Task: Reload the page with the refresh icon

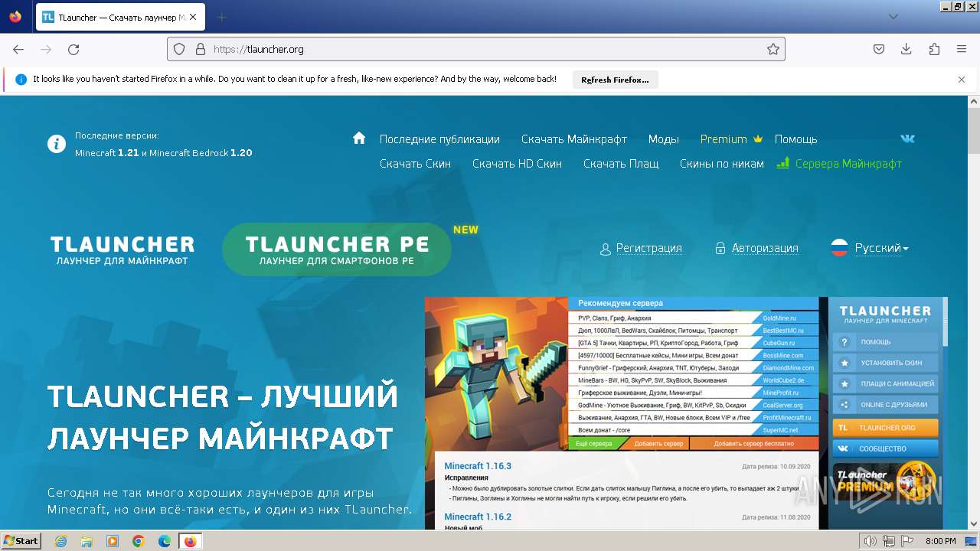Action: pyautogui.click(x=73, y=49)
